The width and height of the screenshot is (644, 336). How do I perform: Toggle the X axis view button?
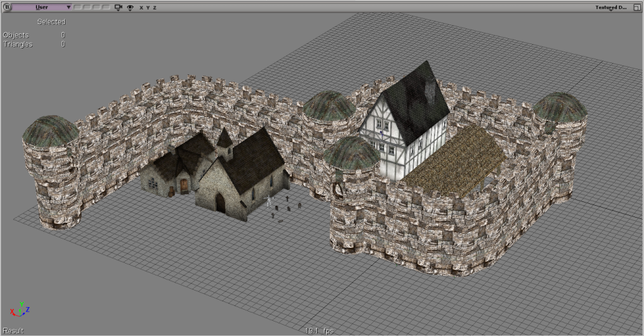coord(142,8)
